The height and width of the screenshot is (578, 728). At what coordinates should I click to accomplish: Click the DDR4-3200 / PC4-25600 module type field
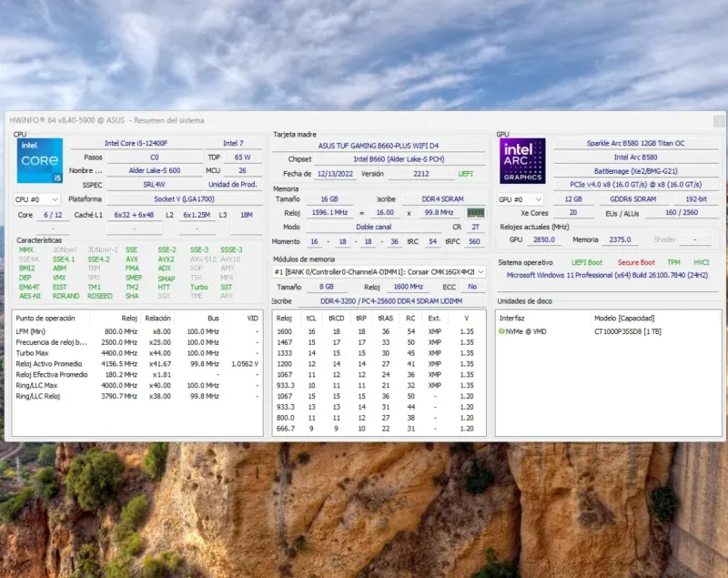pos(391,301)
